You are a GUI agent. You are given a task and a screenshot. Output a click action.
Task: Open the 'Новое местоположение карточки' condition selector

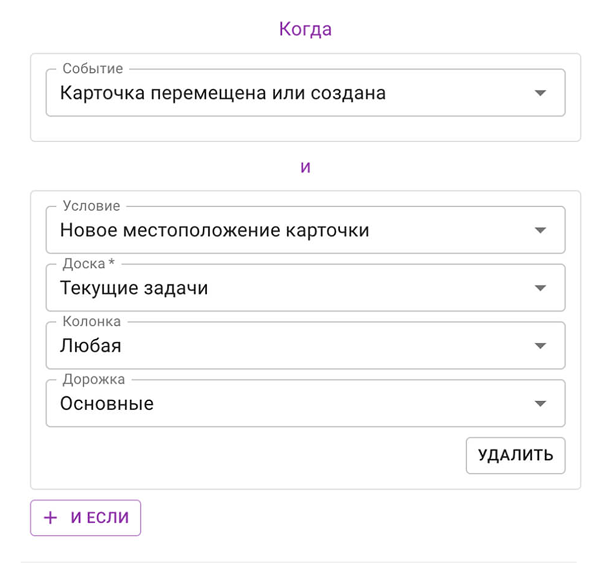coord(305,230)
